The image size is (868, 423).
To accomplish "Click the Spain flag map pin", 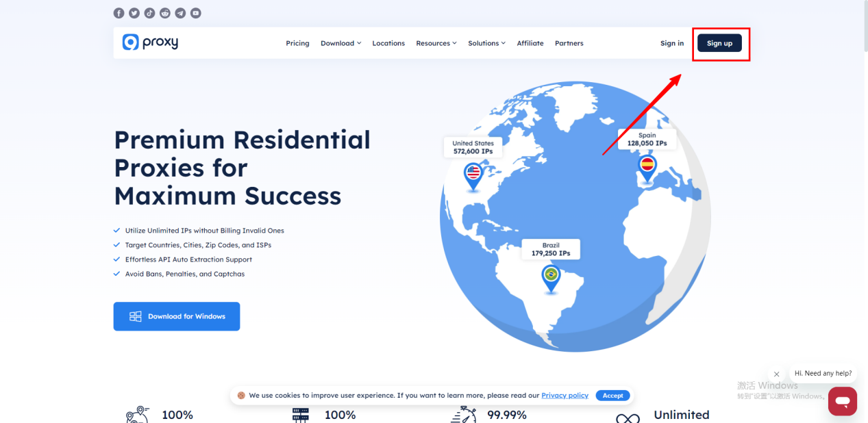I will [647, 169].
